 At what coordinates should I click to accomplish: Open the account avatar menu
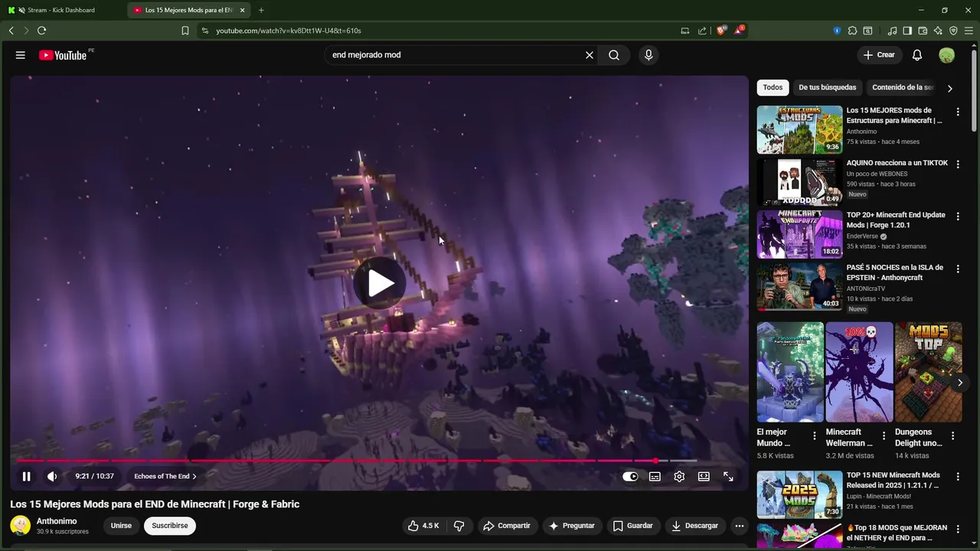(947, 55)
